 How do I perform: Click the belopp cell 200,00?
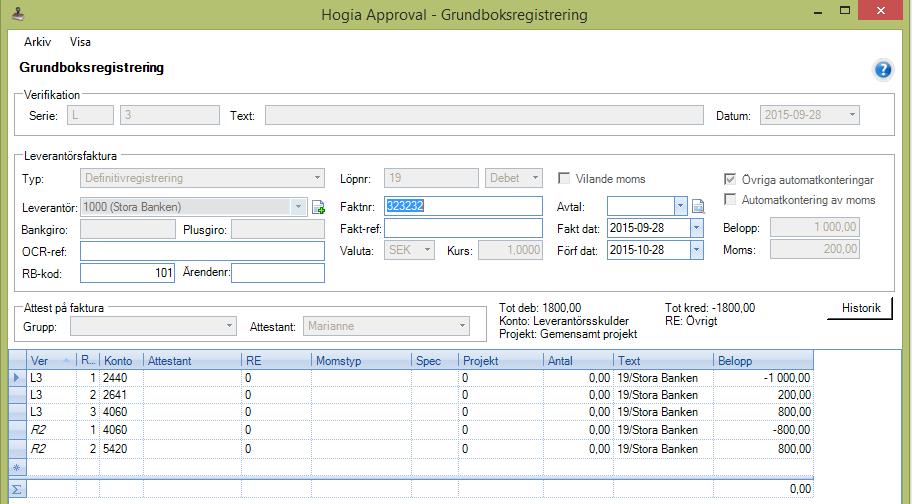pos(763,395)
